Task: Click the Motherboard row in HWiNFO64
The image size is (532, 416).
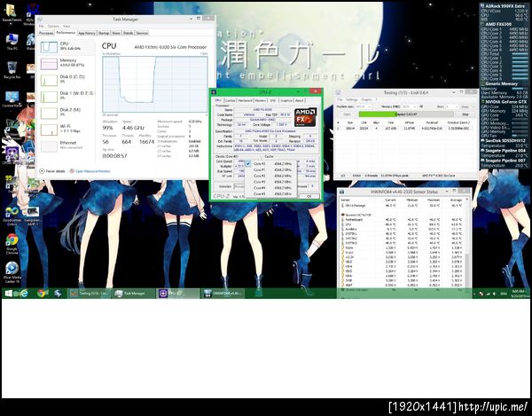Action: [403, 220]
